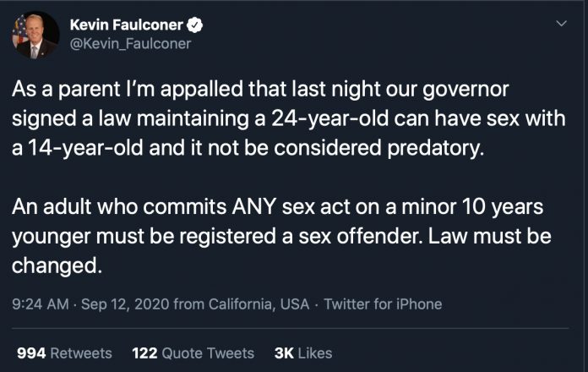This screenshot has width=588, height=372.
Task: Click the first paragraph starting 'As a parent'
Action: click(289, 118)
